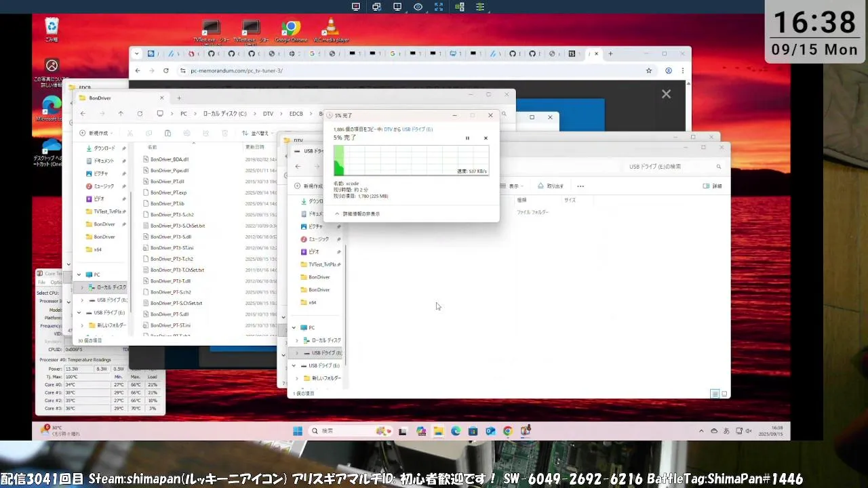Click the Paste icon in BonDriver toolbar

(x=168, y=134)
